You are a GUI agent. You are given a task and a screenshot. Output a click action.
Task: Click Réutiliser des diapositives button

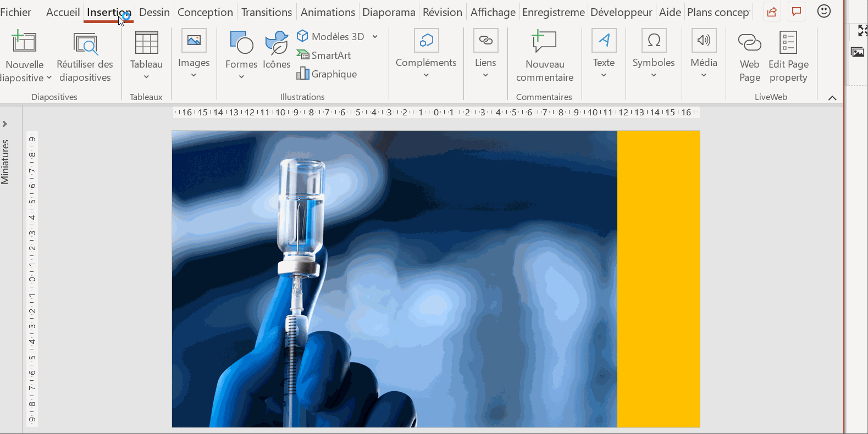(85, 55)
